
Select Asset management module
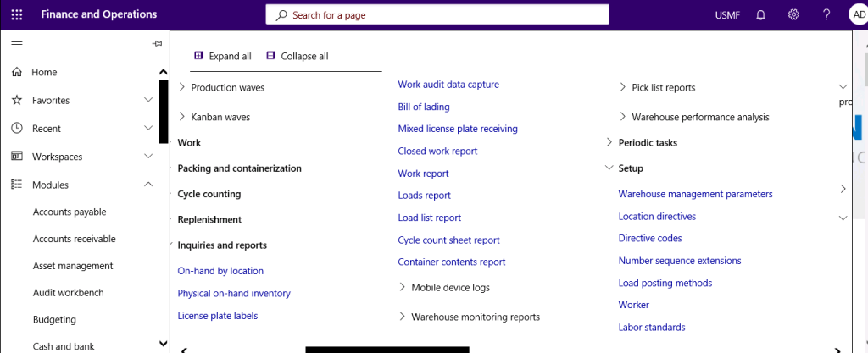pos(72,266)
